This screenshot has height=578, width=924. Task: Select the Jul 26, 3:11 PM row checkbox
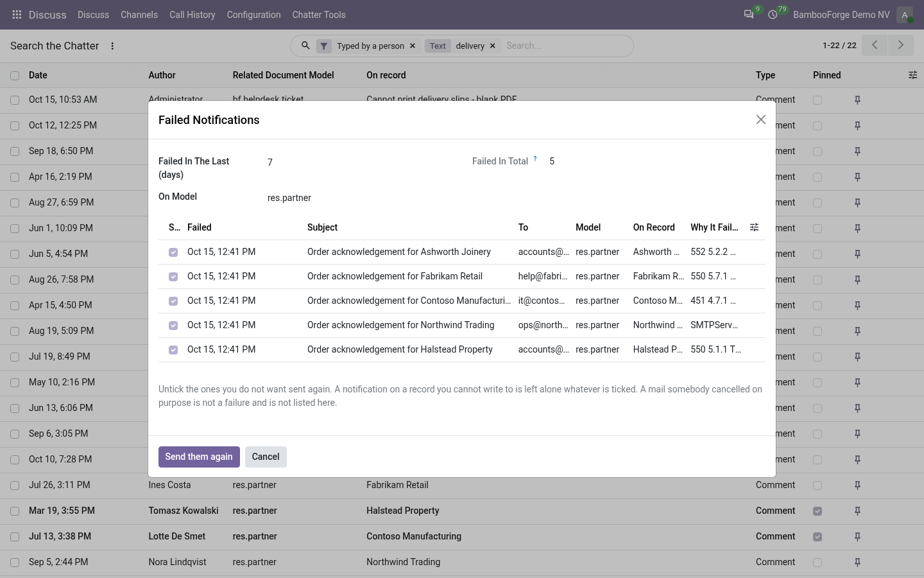15,486
